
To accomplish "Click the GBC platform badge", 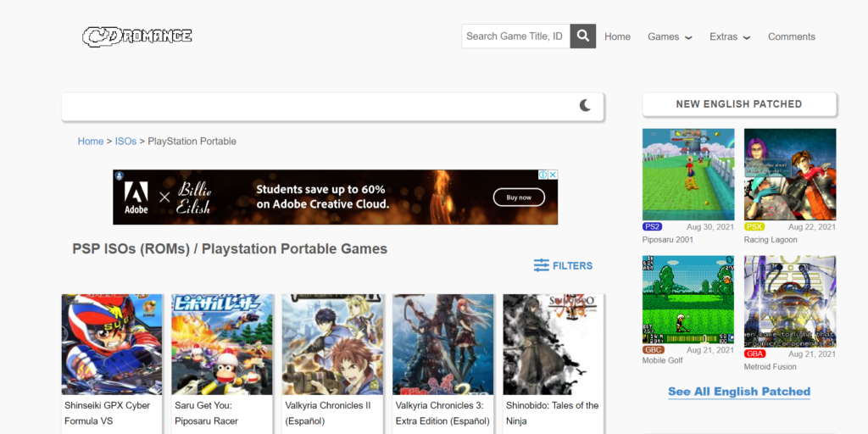I will pyautogui.click(x=654, y=350).
